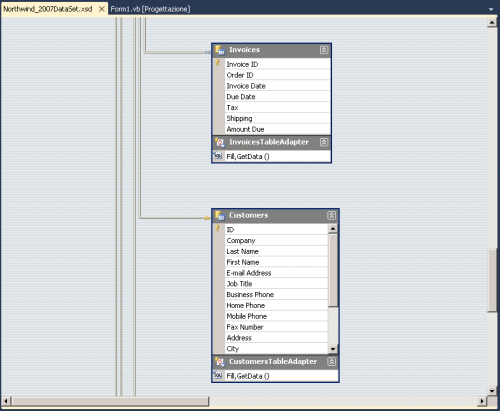500x411 pixels.
Task: Click SQL icon beside Invoices Fill,GetData
Action: coord(218,156)
